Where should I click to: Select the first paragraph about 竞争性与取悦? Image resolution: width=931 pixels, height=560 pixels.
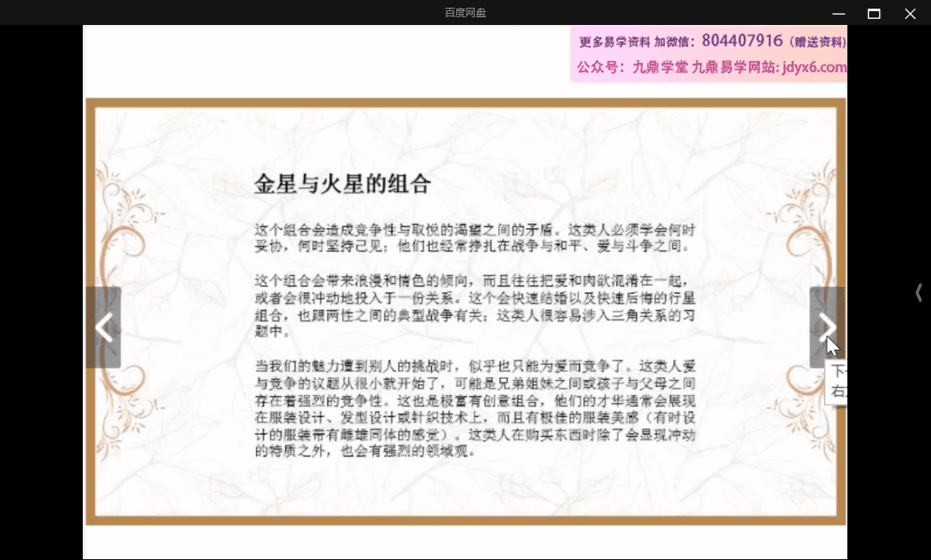(474, 238)
